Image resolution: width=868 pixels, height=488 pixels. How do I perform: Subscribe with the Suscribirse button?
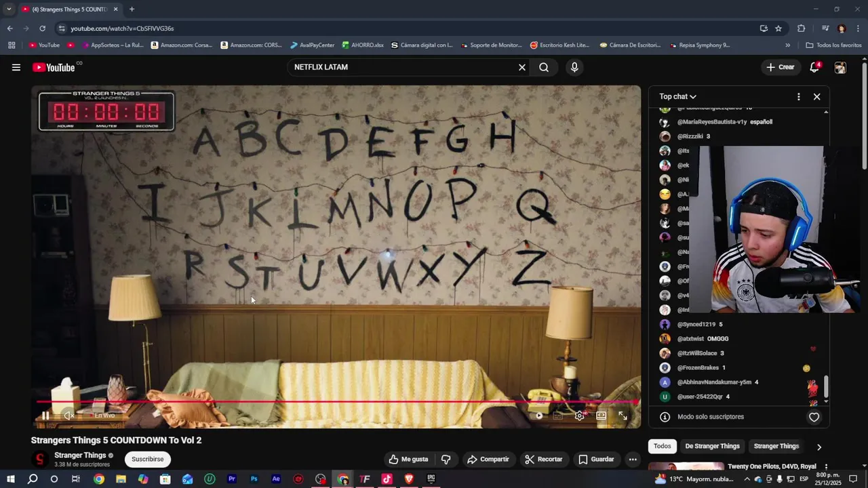pyautogui.click(x=148, y=459)
